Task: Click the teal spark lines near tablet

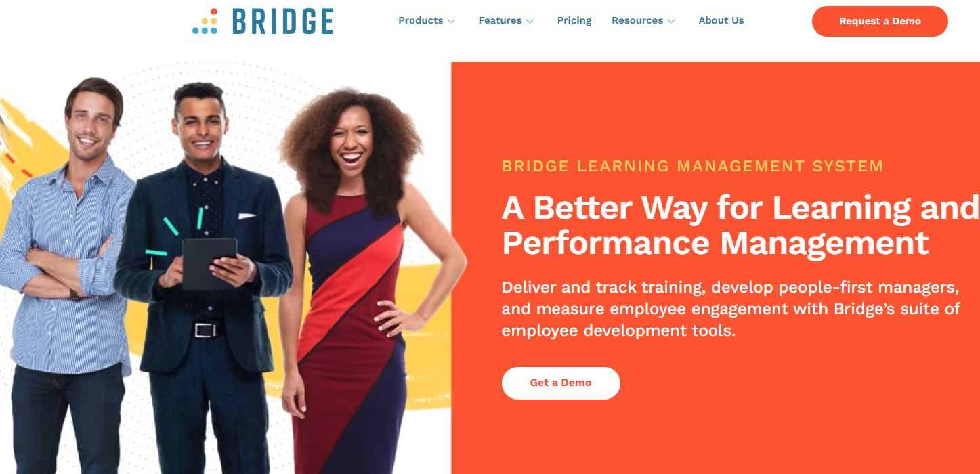Action: (173, 230)
